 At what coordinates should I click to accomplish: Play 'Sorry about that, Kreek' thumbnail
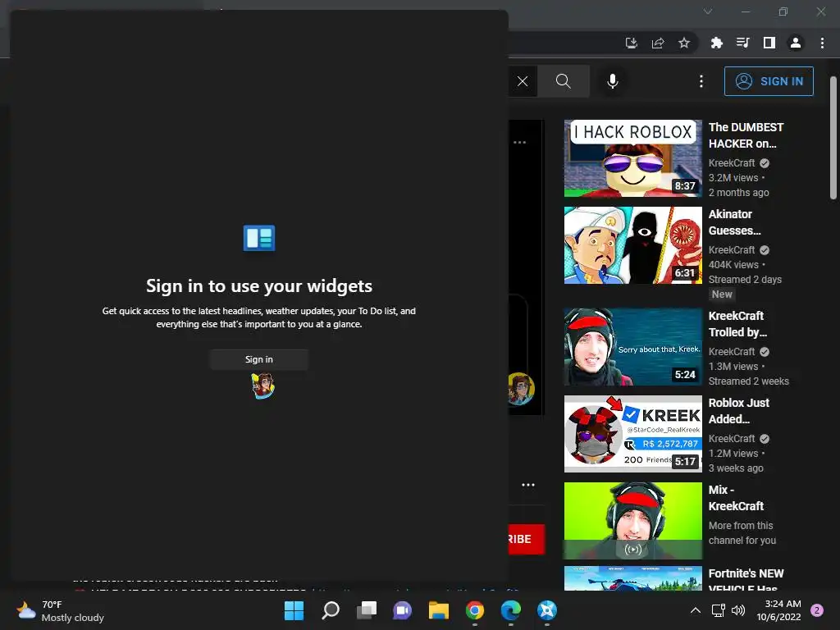(632, 347)
